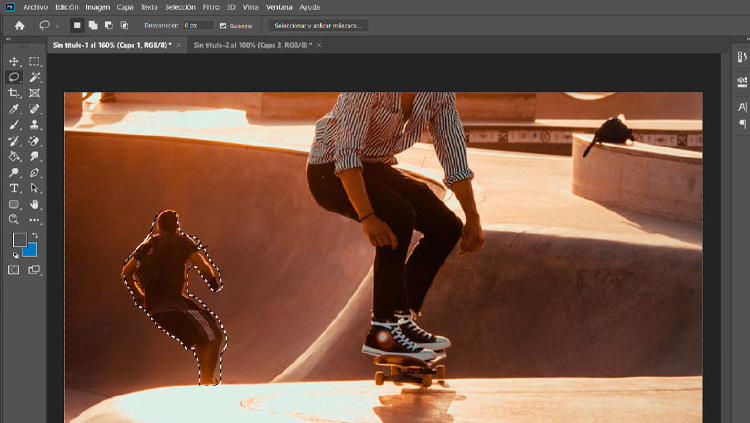The width and height of the screenshot is (750, 423).
Task: Select the History Brush tool
Action: [14, 141]
